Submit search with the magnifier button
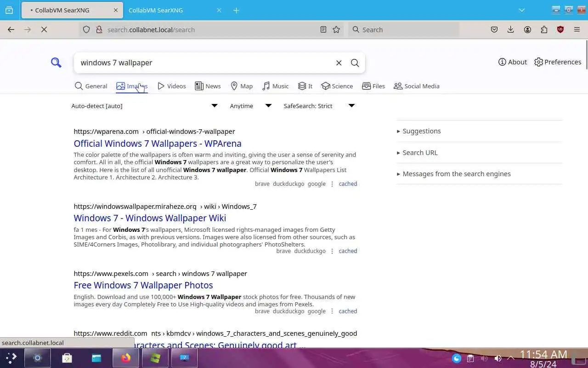This screenshot has height=368, width=588. [x=355, y=63]
